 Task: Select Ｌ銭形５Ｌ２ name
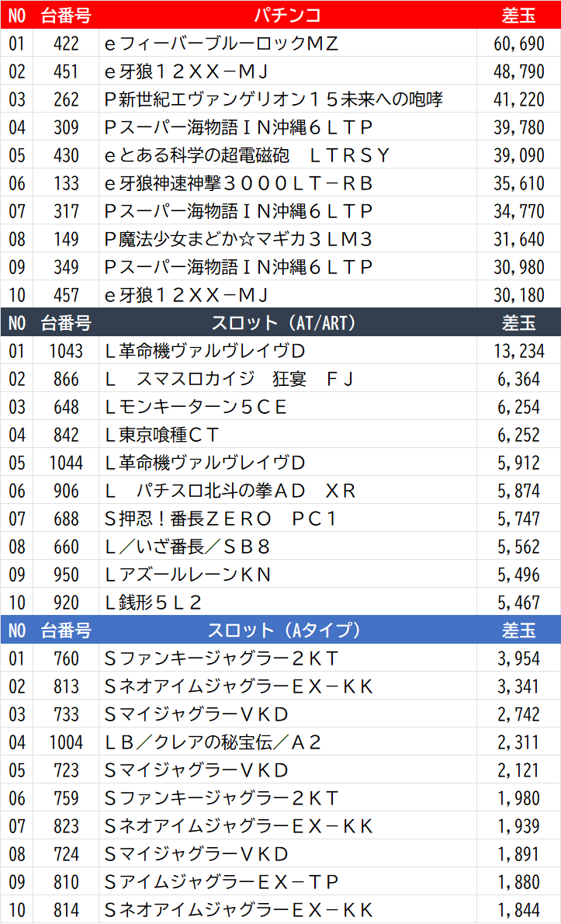[x=153, y=603]
